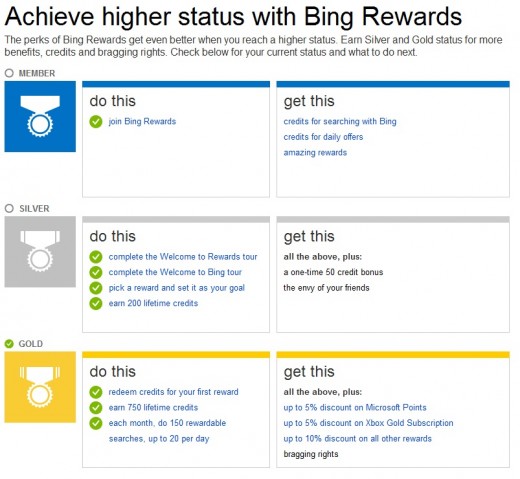The height and width of the screenshot is (479, 520).
Task: Click green checkmark beside join Bing Rewards
Action: (x=96, y=122)
